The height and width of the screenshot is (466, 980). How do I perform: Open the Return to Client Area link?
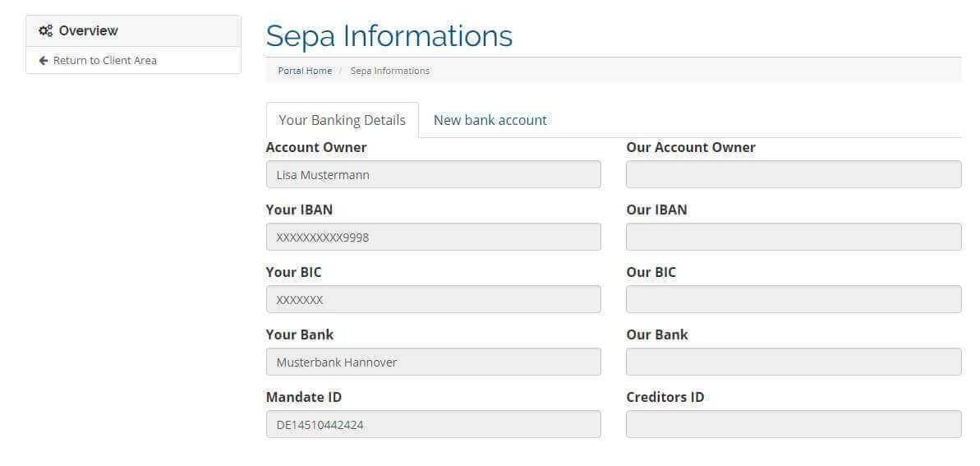point(104,61)
